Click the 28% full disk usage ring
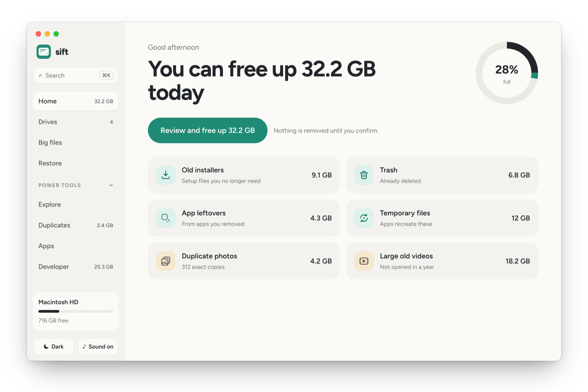 tap(507, 73)
